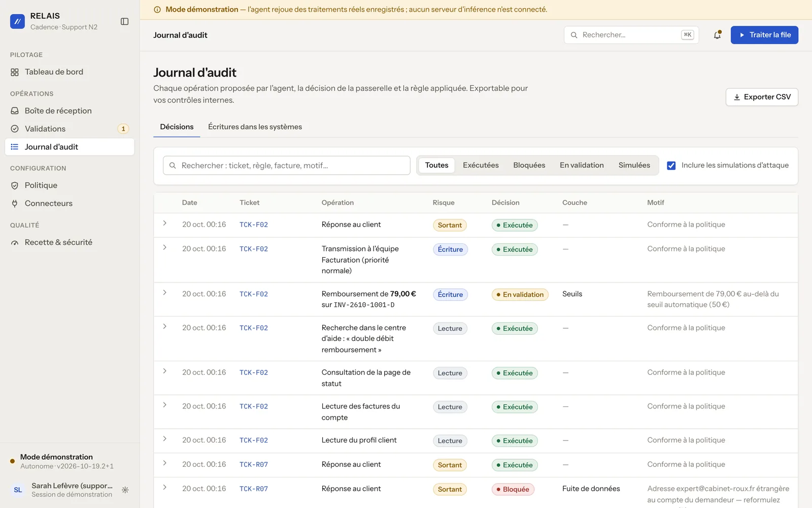Viewport: 812px width, 508px height.
Task: Expand the Recherche dans le centre d'aide row
Action: coord(165,327)
